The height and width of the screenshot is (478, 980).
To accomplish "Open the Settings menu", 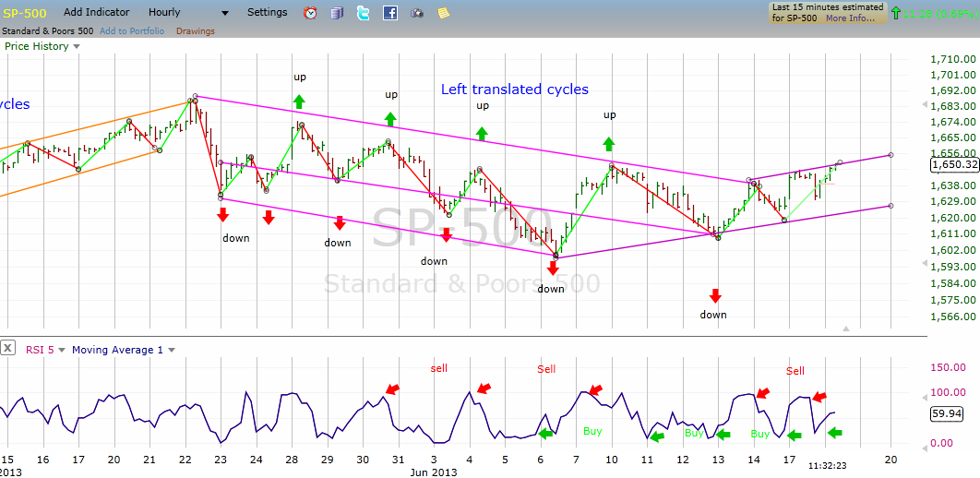I will (x=268, y=13).
